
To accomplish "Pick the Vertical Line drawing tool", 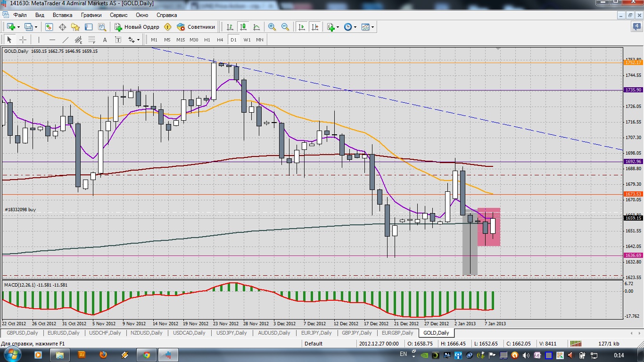I will click(39, 40).
